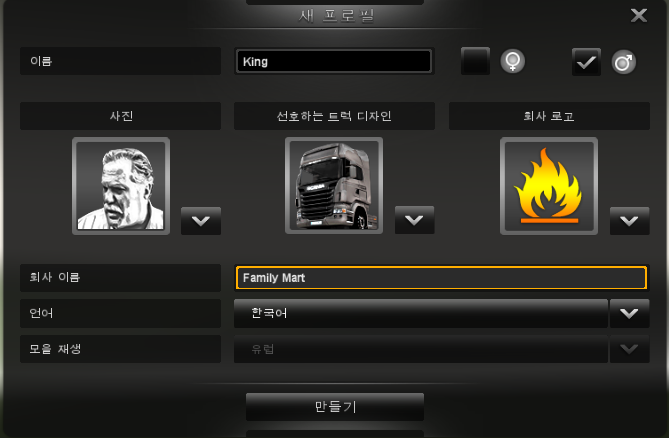Expand the 한국어 language dropdown arrow

pos(629,313)
